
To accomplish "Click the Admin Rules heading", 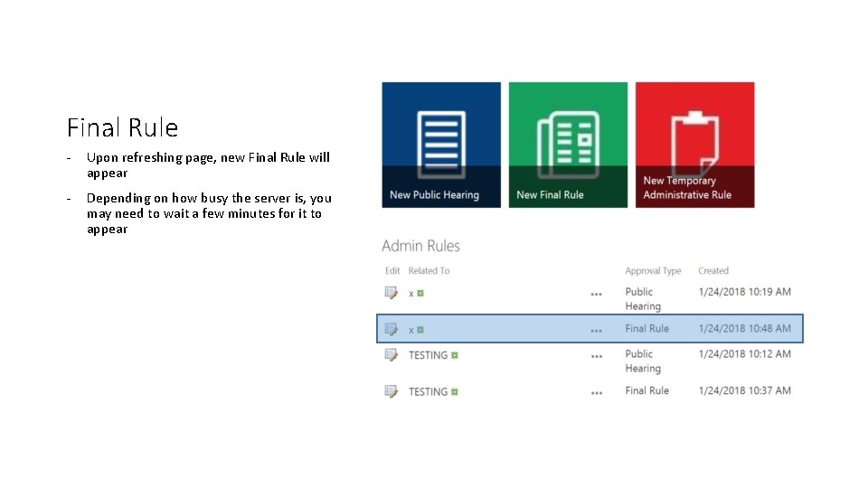I will click(x=420, y=246).
